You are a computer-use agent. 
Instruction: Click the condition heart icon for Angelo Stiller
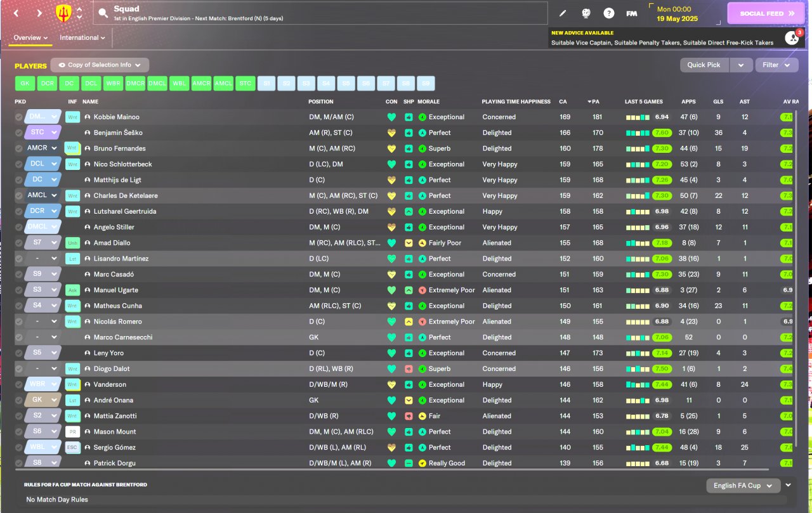click(x=391, y=227)
